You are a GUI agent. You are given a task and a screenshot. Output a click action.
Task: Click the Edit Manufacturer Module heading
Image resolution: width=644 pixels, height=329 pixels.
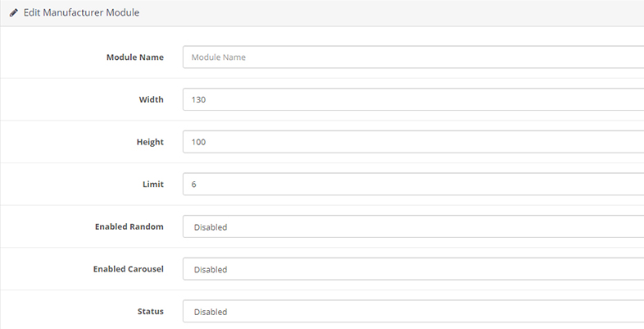81,13
